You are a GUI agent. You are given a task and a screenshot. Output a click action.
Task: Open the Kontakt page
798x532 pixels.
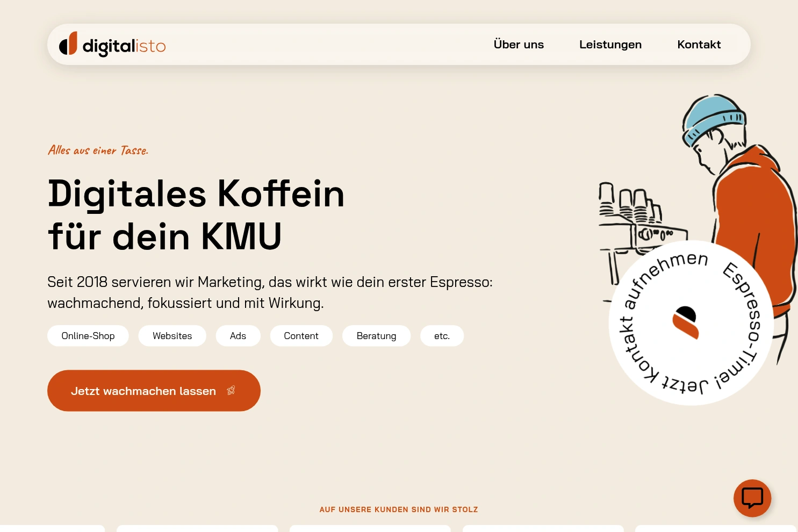[x=699, y=44]
